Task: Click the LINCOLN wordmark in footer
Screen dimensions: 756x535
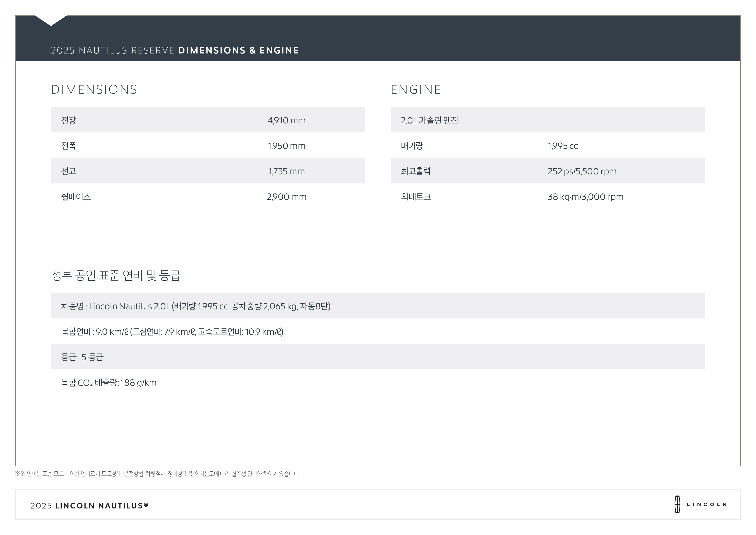Action: point(707,504)
